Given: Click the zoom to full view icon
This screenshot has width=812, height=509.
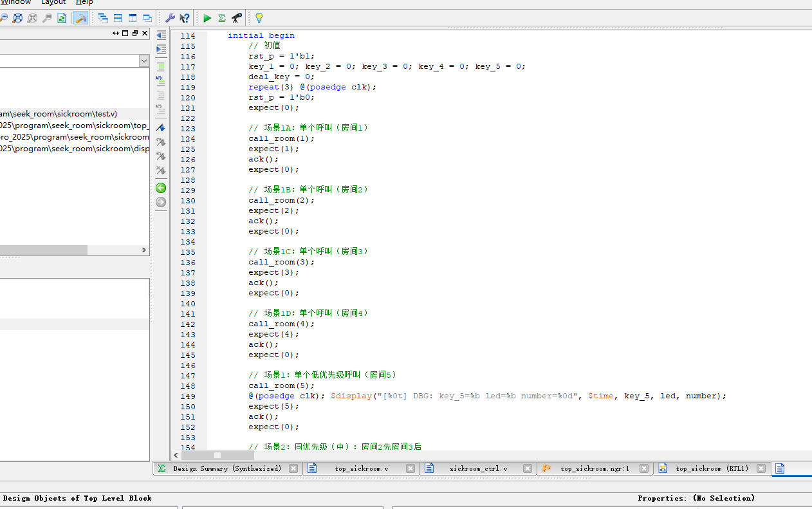Looking at the screenshot, I should [x=18, y=18].
